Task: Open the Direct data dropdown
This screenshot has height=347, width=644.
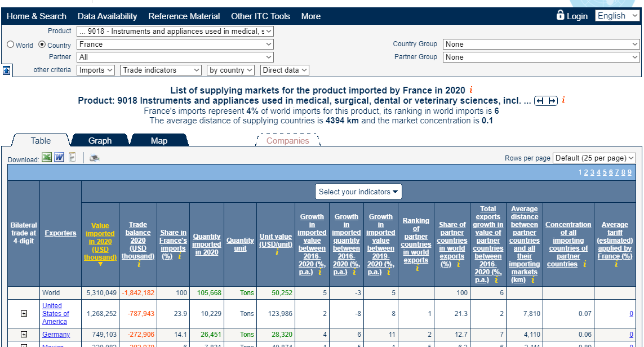Action: click(x=285, y=70)
